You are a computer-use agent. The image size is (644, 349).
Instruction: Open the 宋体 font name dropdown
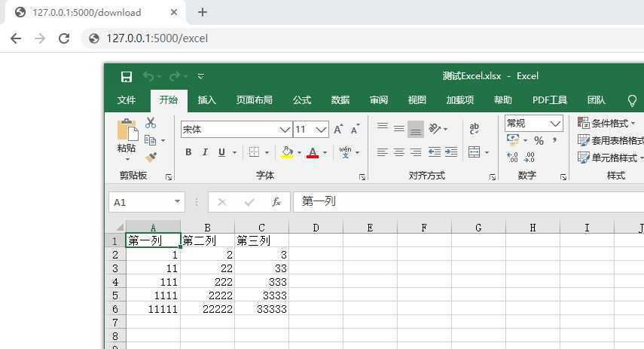coord(285,130)
